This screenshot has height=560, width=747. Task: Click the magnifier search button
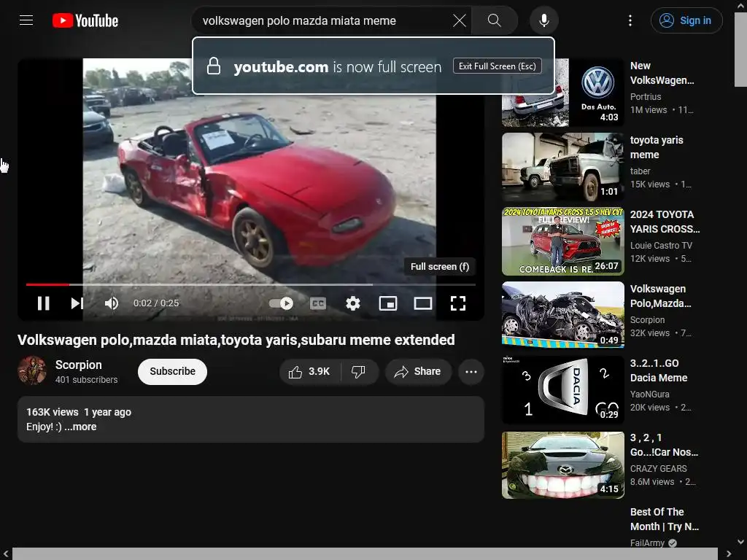(x=495, y=20)
